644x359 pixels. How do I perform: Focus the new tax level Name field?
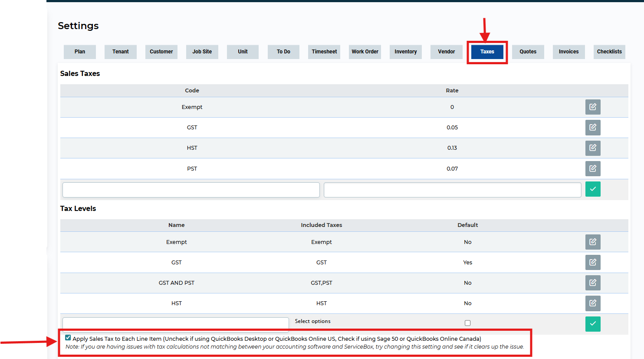(175, 323)
